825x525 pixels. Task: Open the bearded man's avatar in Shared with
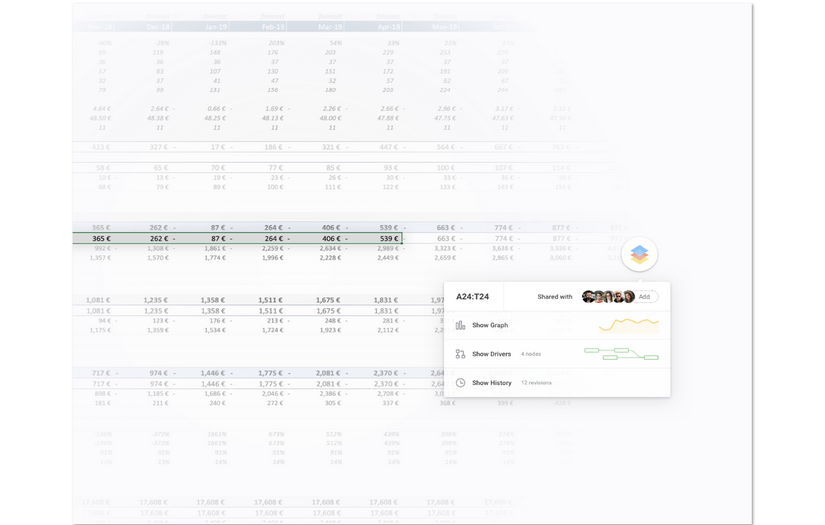coord(588,297)
